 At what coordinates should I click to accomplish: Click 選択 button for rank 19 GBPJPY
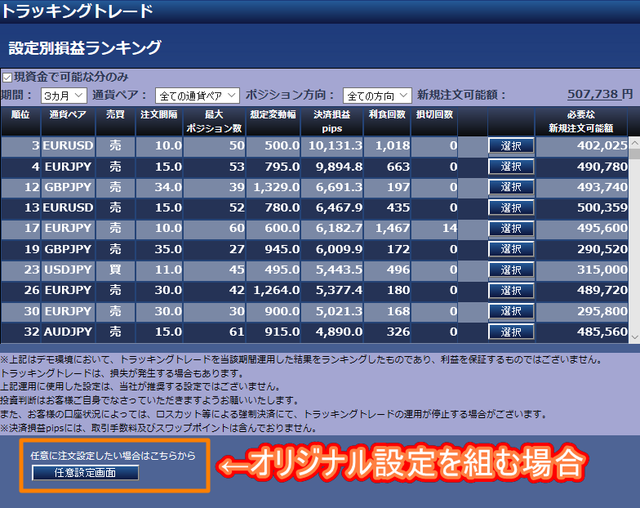pyautogui.click(x=511, y=249)
